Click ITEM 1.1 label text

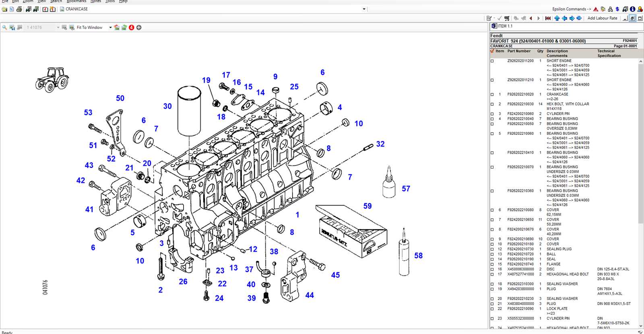click(x=505, y=26)
